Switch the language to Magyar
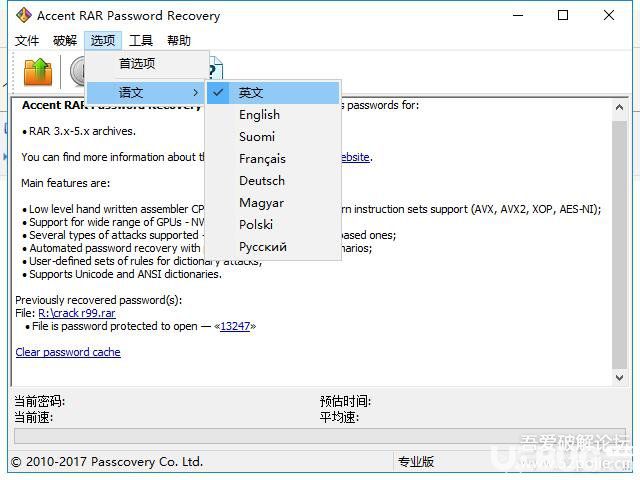This screenshot has height=480, width=640. (x=273, y=203)
